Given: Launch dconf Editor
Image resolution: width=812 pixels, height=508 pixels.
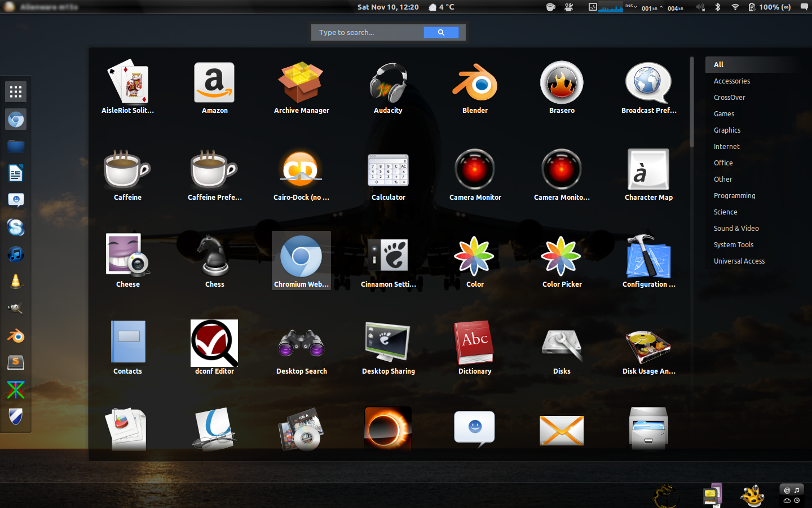Looking at the screenshot, I should pos(215,348).
